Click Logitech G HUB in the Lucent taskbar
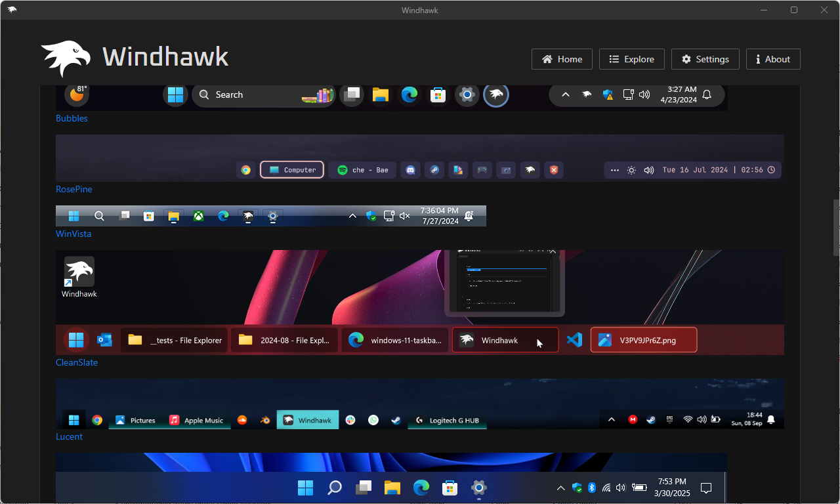 [x=447, y=419]
